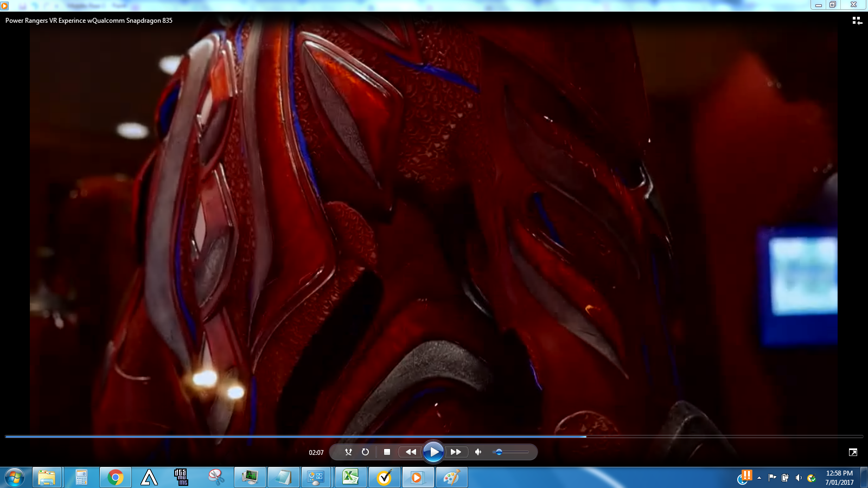Open Microsoft Excel from taskbar

[350, 478]
